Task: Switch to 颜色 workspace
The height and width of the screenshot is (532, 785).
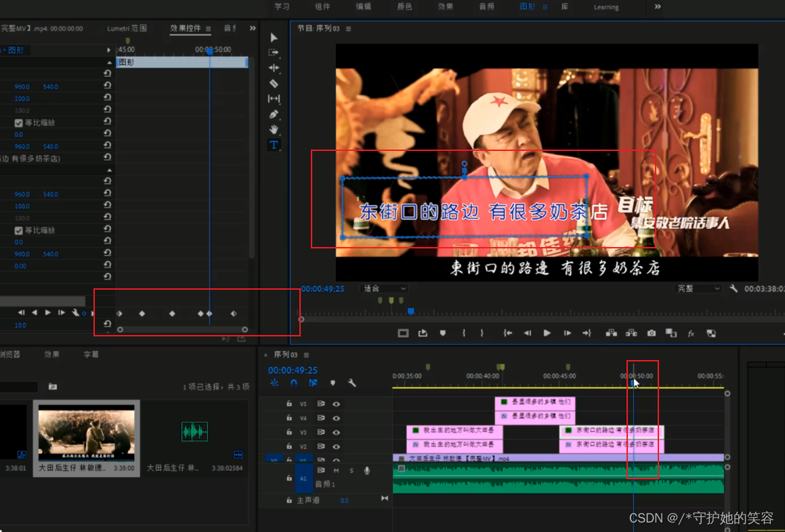Action: click(x=404, y=7)
